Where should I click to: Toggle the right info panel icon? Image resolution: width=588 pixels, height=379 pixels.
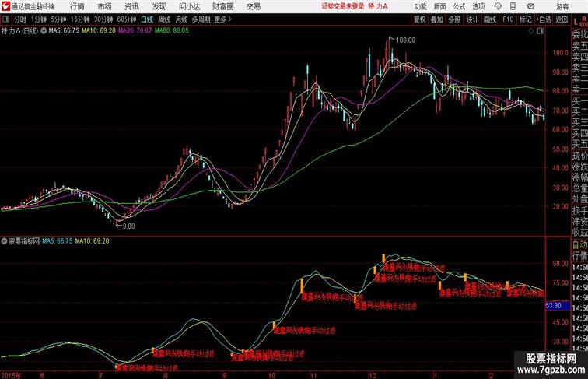(x=541, y=31)
